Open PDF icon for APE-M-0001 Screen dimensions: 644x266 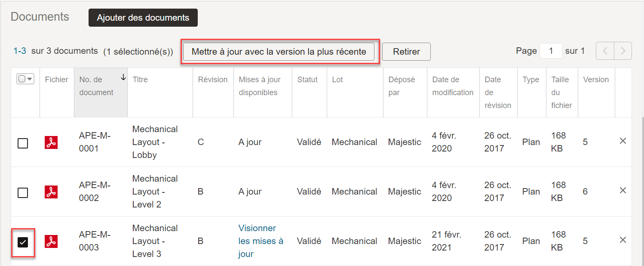(51, 142)
